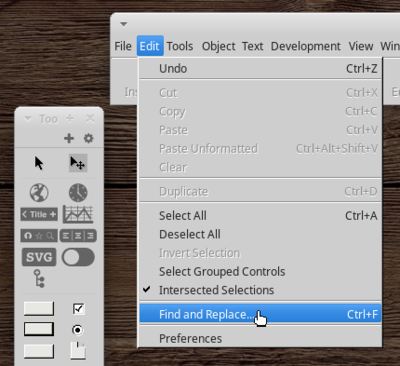Viewport: 400px width, 366px height.
Task: Choose the navigation bar widget icon
Action: 39,236
